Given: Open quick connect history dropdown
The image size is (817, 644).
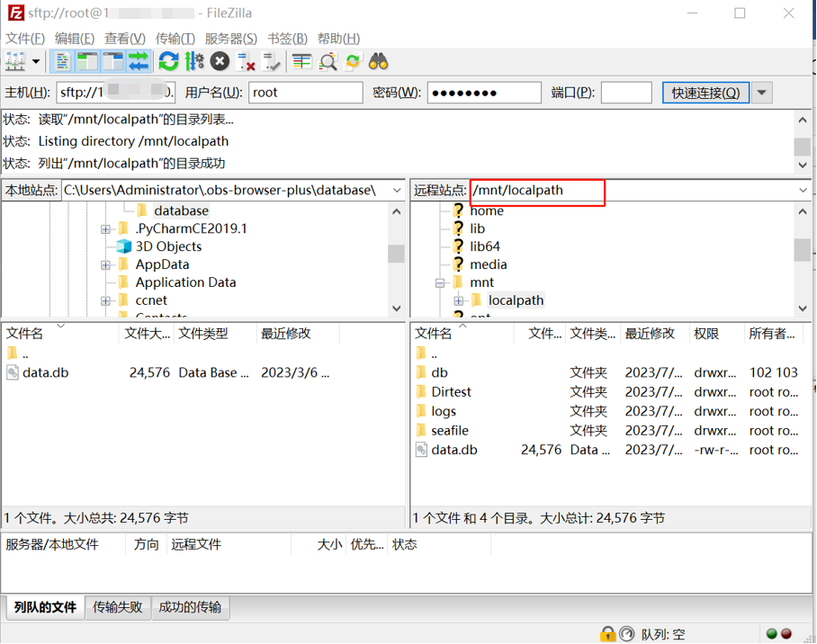Looking at the screenshot, I should pyautogui.click(x=762, y=93).
